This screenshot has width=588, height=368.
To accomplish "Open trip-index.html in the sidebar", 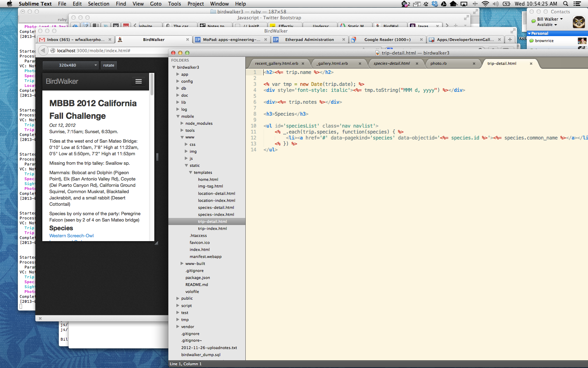I will [212, 229].
